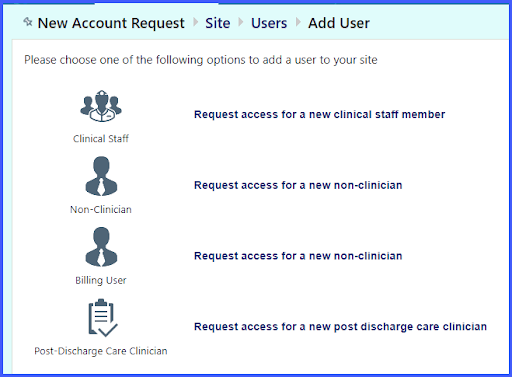Open Request access for new clinical staff member
Screen dimensions: 512x377
click(319, 114)
